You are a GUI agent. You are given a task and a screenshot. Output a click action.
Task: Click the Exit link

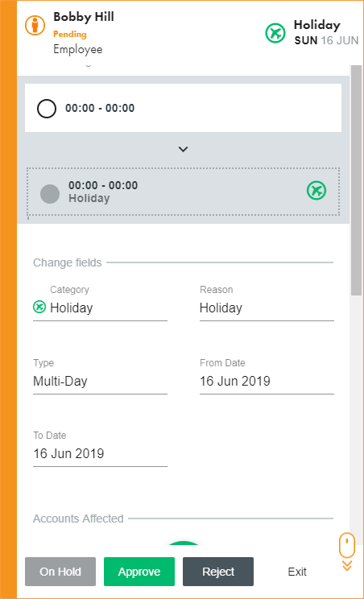coord(297,572)
